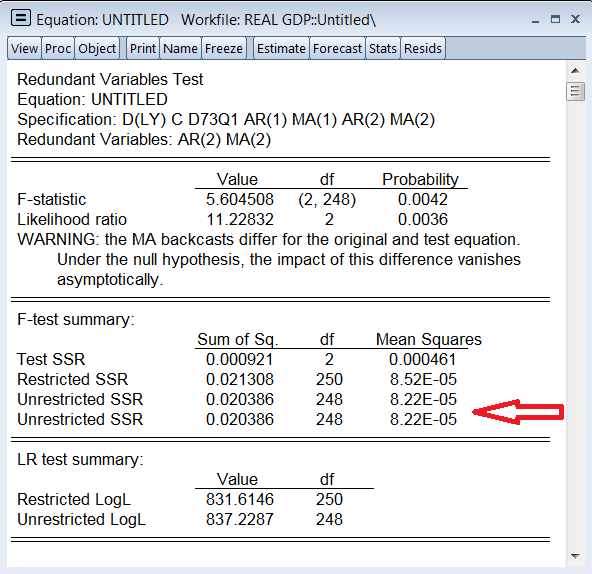This screenshot has width=592, height=574.
Task: Click the scrollbar down arrow
Action: 575,556
